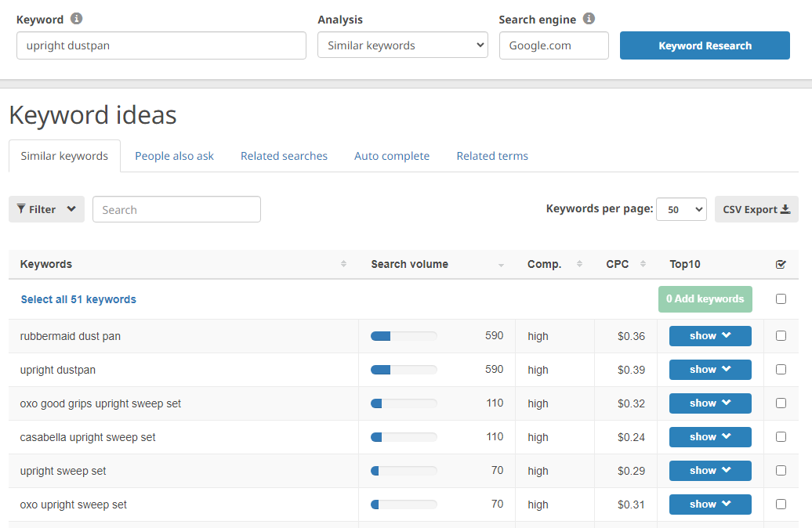The height and width of the screenshot is (528, 812).
Task: Check the rubbermaid dust pan row checkbox
Action: tap(781, 335)
